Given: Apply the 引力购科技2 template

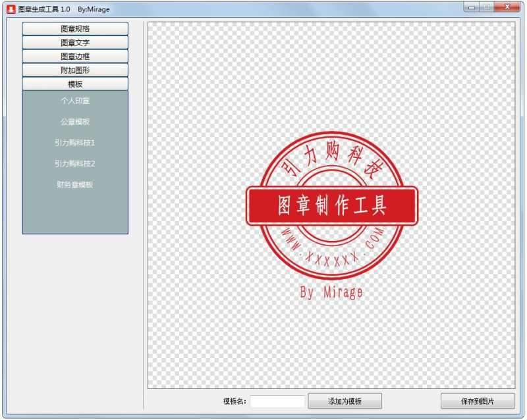Looking at the screenshot, I should pyautogui.click(x=74, y=163).
